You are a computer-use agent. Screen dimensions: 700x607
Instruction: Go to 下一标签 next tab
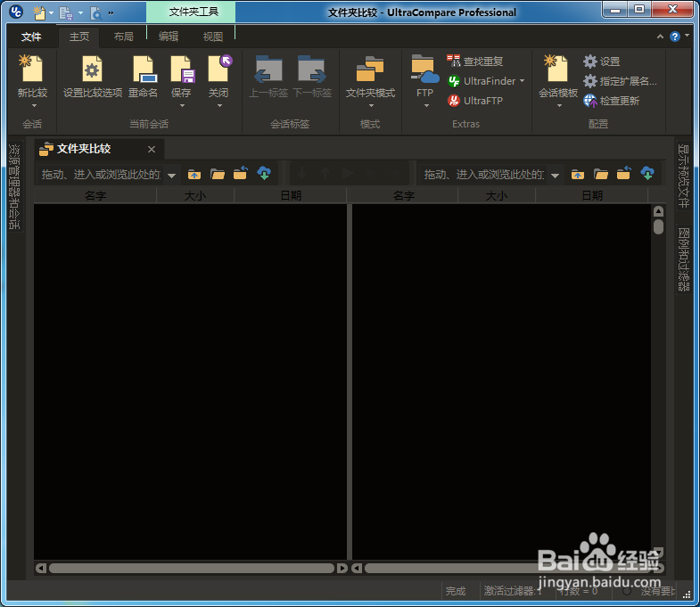312,76
